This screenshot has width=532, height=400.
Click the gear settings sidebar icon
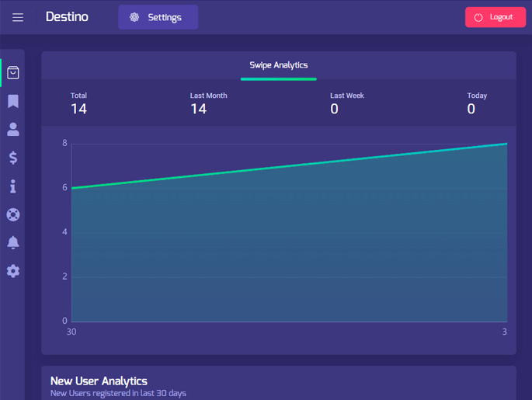[13, 271]
